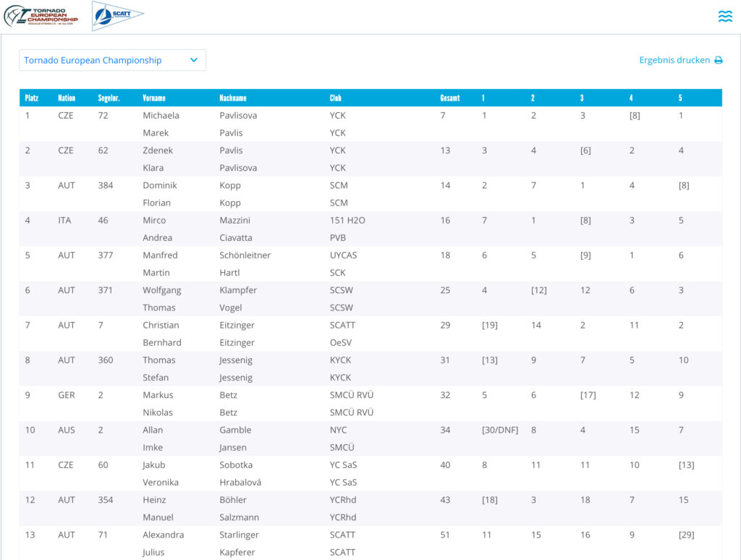The height and width of the screenshot is (560, 741).
Task: Click the Nachname column header
Action: coord(233,98)
